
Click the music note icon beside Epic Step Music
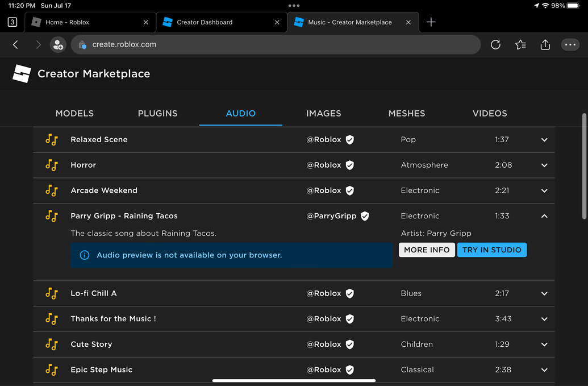click(x=51, y=370)
